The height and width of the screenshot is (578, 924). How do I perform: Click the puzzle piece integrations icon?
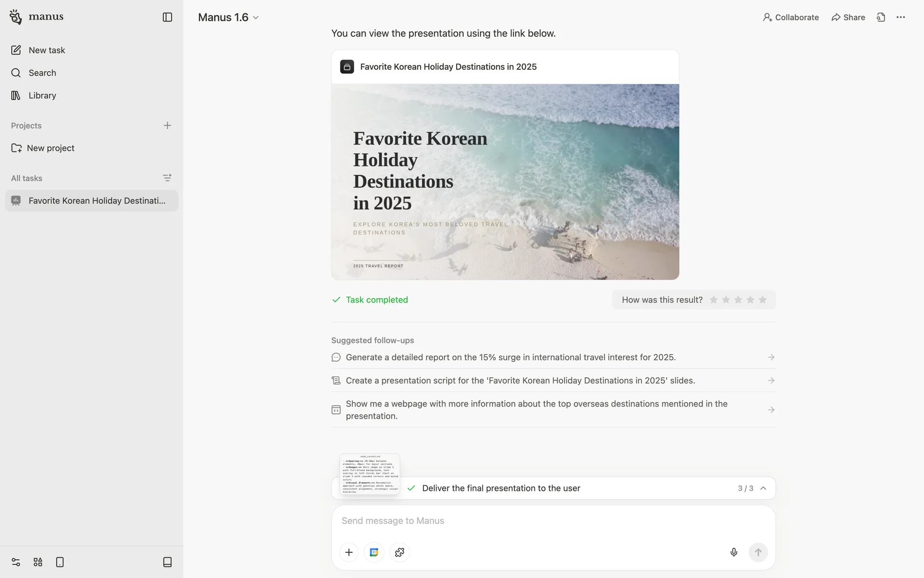tap(399, 552)
